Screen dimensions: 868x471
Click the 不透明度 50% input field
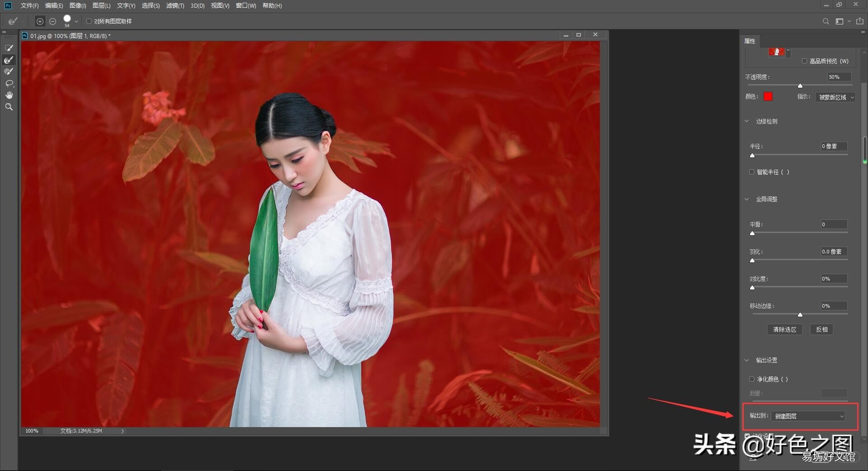coord(839,77)
